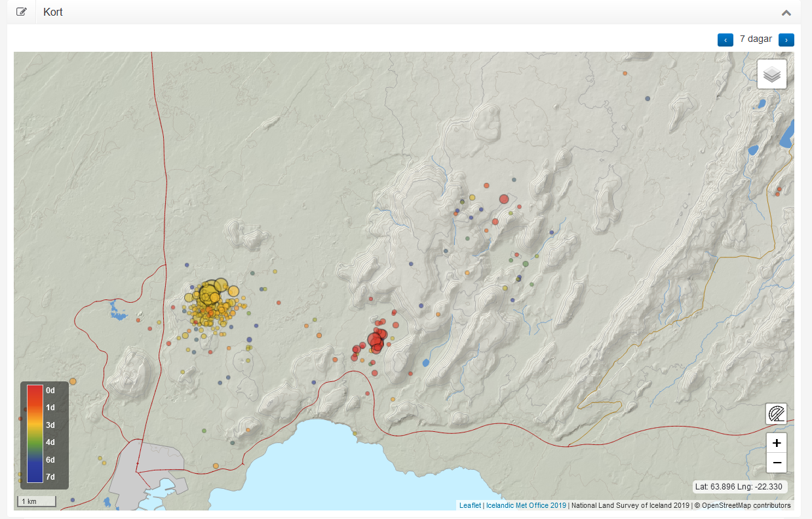Go to the previous 7-day period
Screen dimensions: 812x519
pos(725,40)
